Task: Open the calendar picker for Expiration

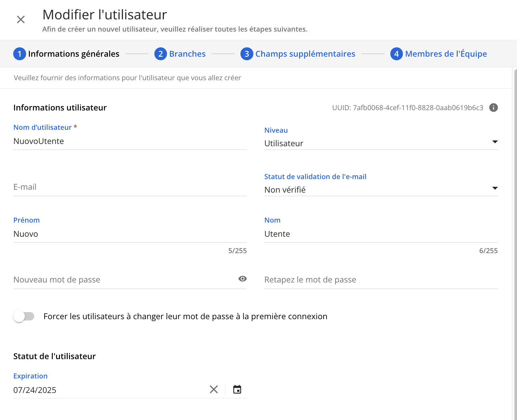Action: (x=237, y=389)
